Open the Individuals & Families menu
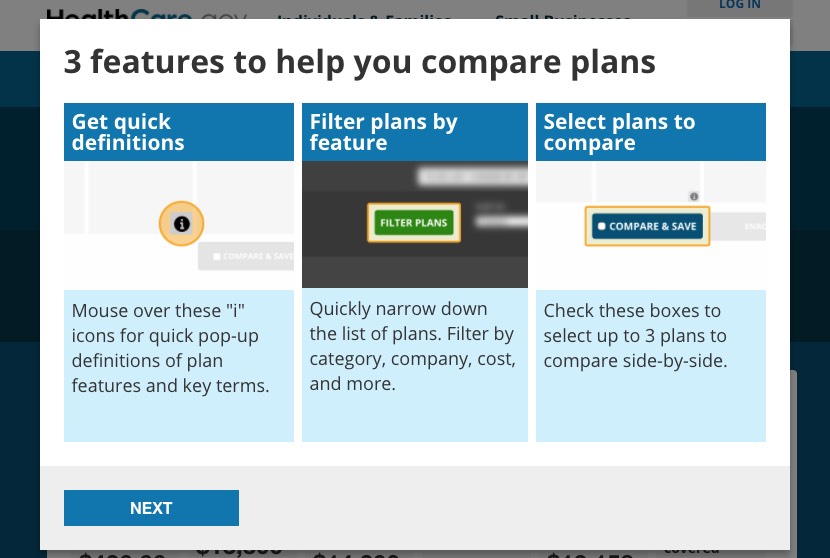This screenshot has width=830, height=558. [x=364, y=19]
